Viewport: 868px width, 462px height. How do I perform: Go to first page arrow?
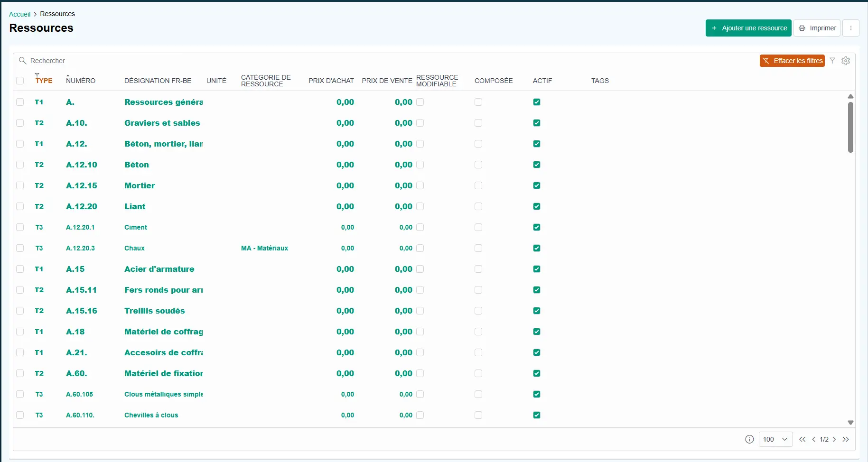803,439
